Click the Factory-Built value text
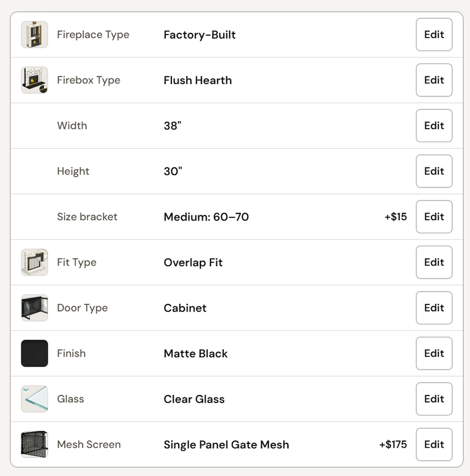The width and height of the screenshot is (470, 476). (200, 35)
